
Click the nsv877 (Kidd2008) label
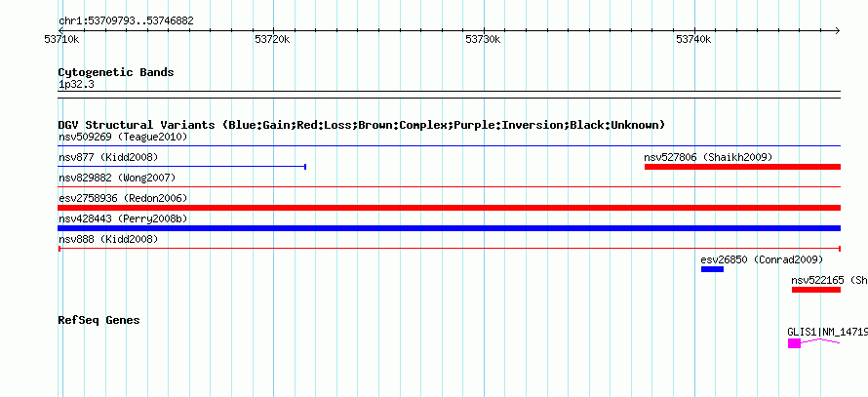pos(108,158)
